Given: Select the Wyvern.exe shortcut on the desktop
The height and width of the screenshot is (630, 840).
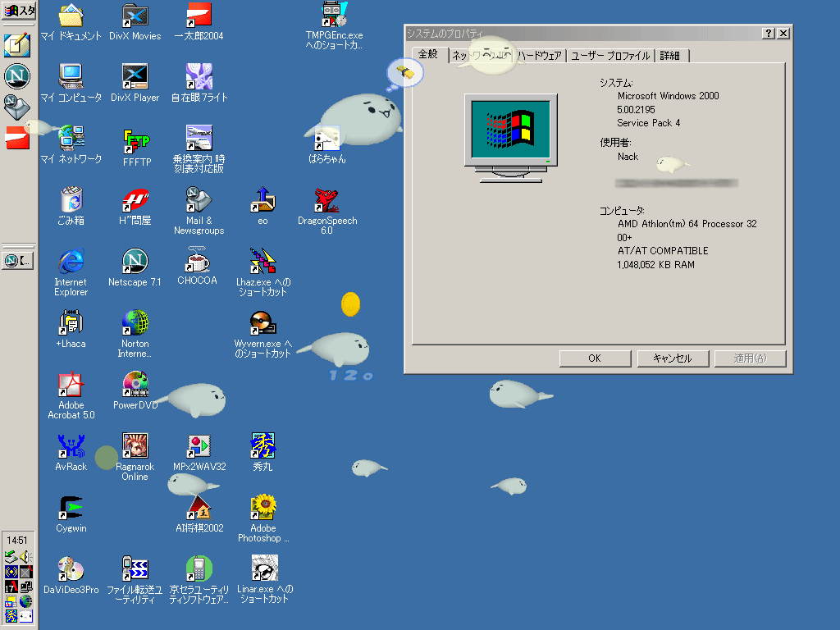Looking at the screenshot, I should pos(262,334).
